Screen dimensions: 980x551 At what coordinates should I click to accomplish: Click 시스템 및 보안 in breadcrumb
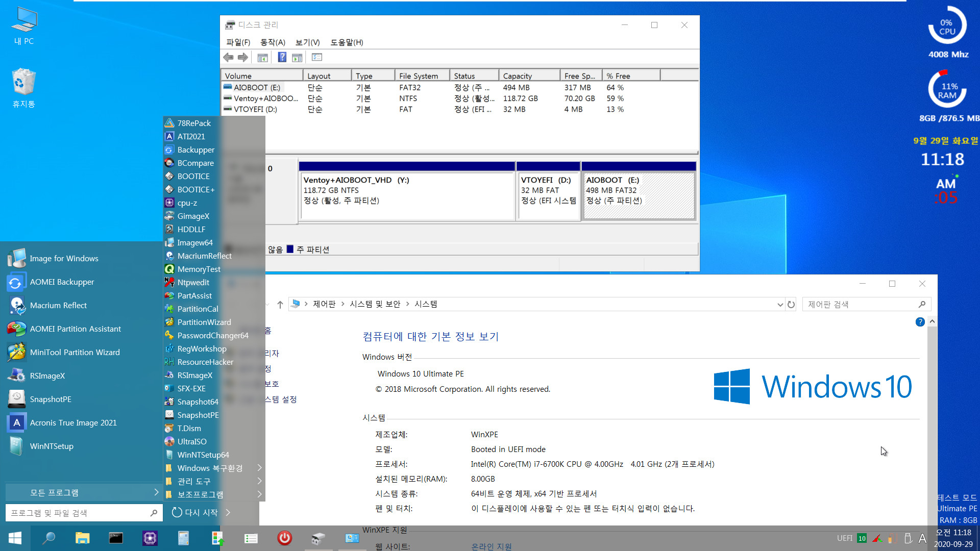click(x=375, y=304)
